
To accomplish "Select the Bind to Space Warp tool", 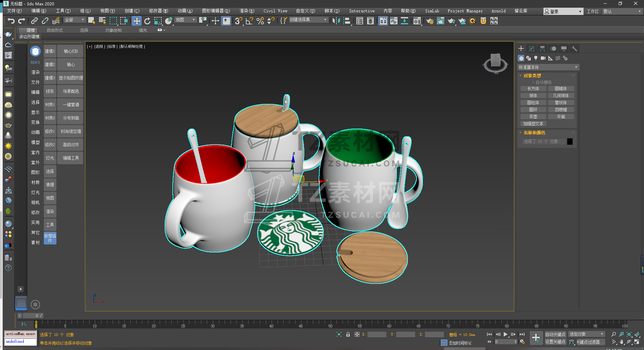I will pos(56,21).
